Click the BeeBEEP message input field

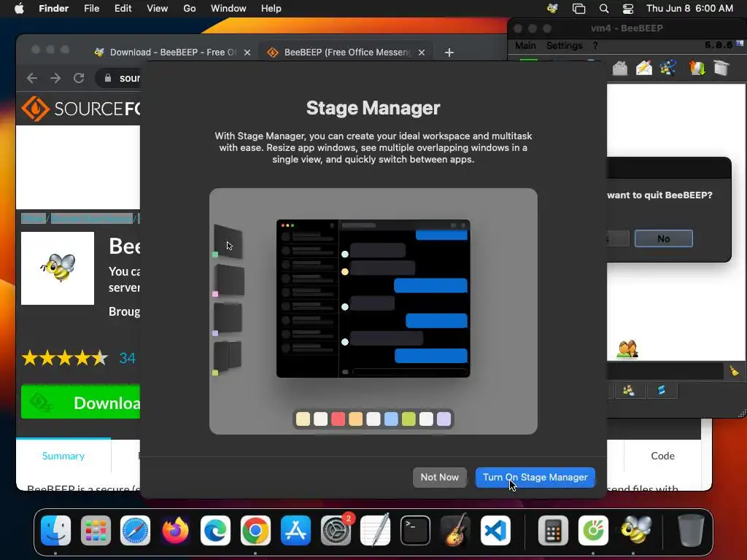(665, 371)
